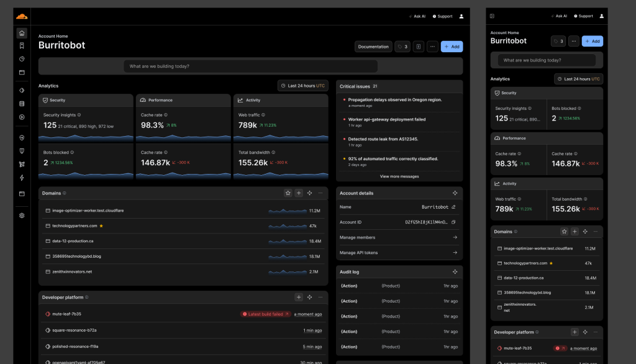
Task: Click plus icon in narrow panel's Developer platform header
Action: 575,332
